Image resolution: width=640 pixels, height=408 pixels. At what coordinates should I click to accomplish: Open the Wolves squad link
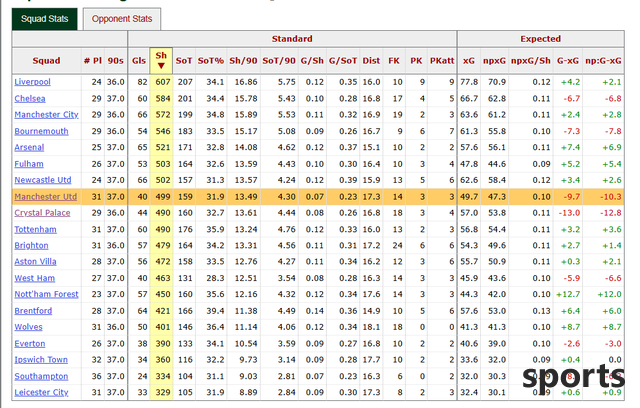tap(29, 327)
